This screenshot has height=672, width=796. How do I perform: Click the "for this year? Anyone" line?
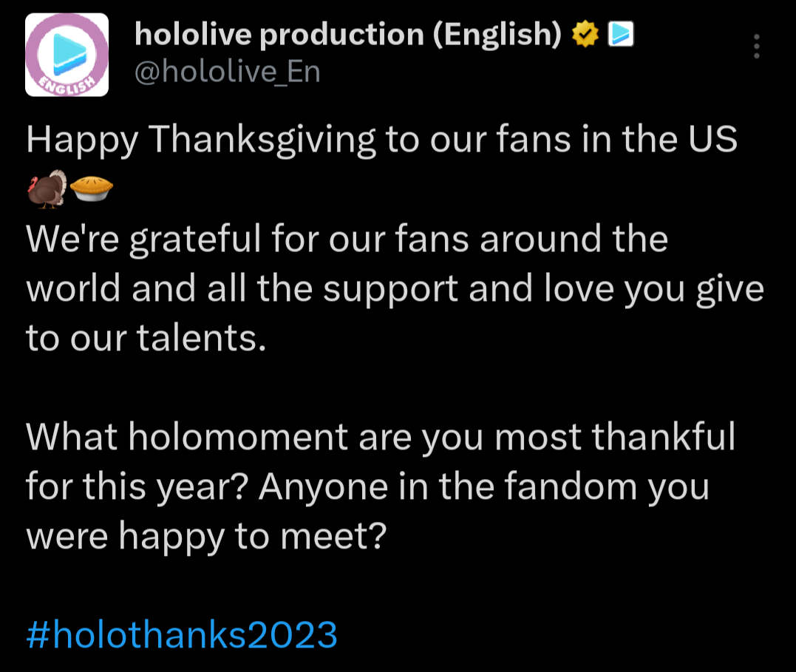(367, 486)
